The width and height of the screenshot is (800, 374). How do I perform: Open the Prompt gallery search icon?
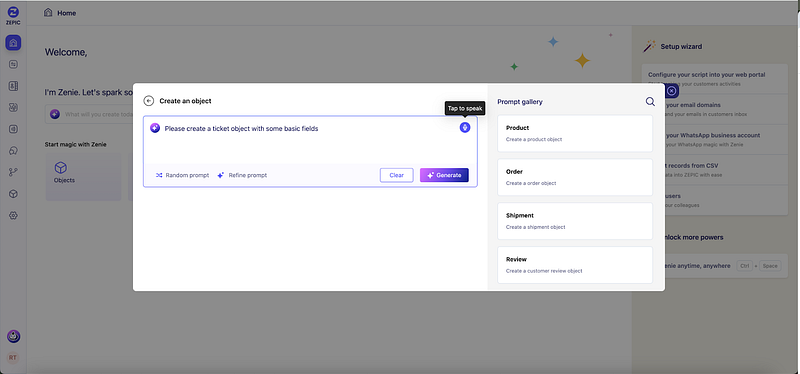[x=650, y=102]
